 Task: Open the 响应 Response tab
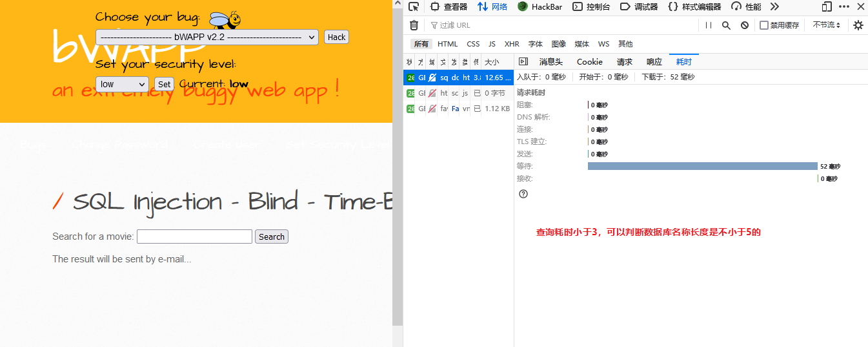(654, 62)
